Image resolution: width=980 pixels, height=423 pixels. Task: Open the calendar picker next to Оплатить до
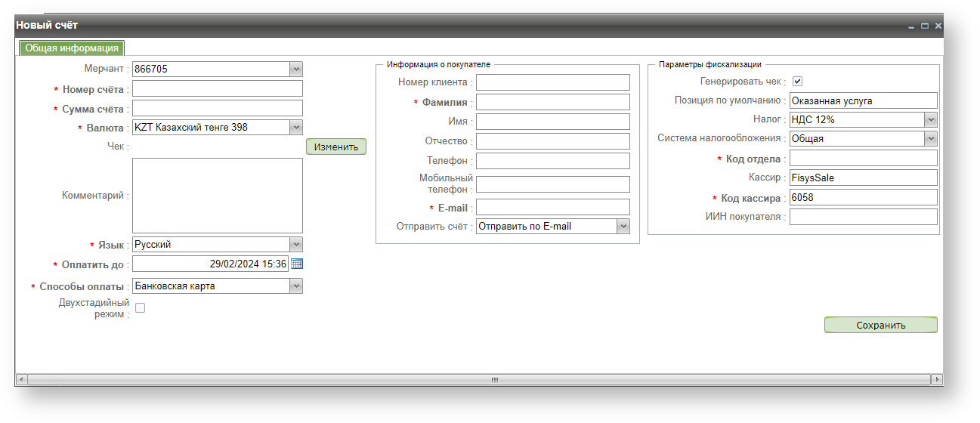click(297, 264)
